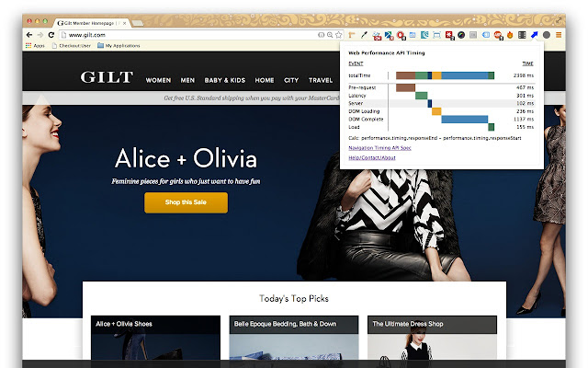
Task: Open the red ABP ad blocker icon
Action: (x=498, y=35)
